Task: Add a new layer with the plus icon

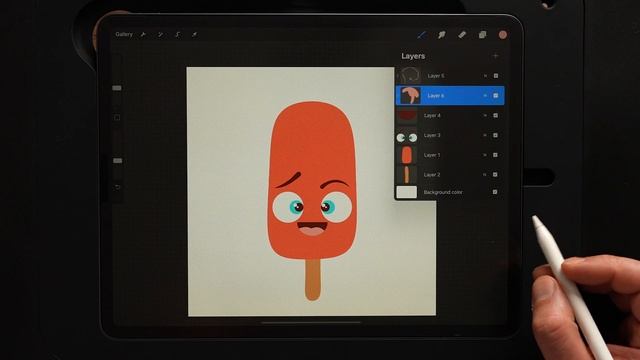Action: 496,56
